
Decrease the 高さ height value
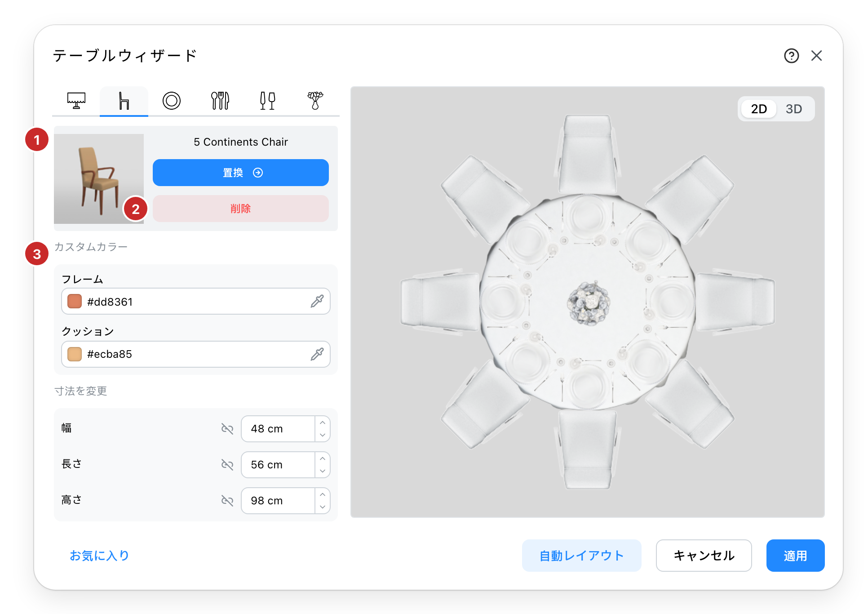click(323, 507)
